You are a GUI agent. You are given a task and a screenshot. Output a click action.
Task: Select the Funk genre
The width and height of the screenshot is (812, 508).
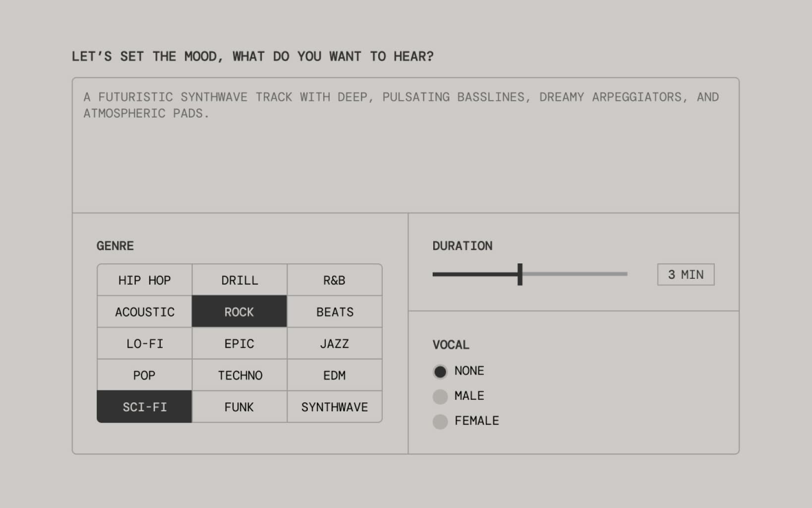(x=239, y=407)
